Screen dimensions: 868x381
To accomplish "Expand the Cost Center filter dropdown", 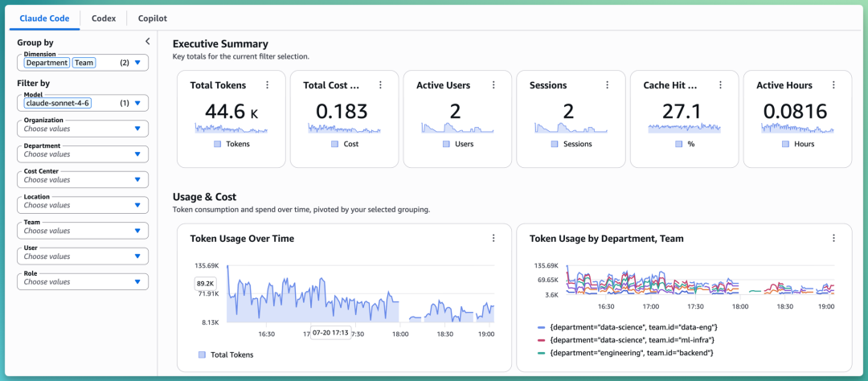I will 83,179.
